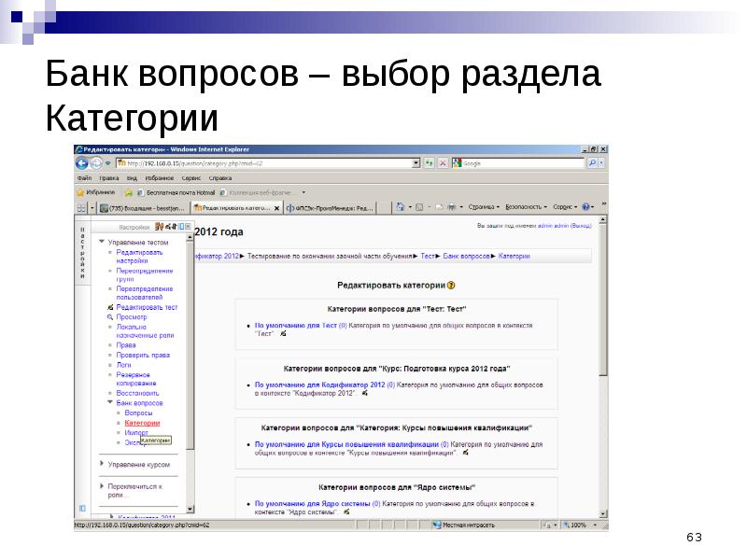747x560 pixels.
Task: Click edit icon for Тест default category
Action: point(282,333)
